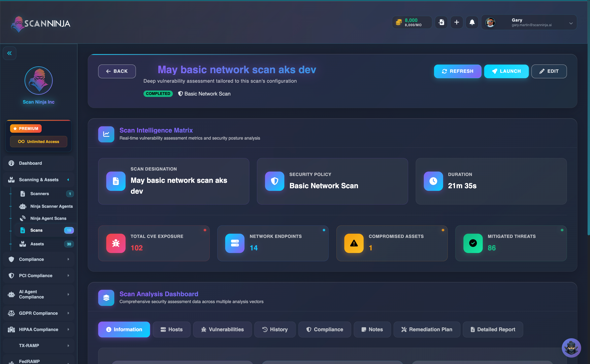Open Assets in the sidebar
590x364 pixels.
pos(37,244)
